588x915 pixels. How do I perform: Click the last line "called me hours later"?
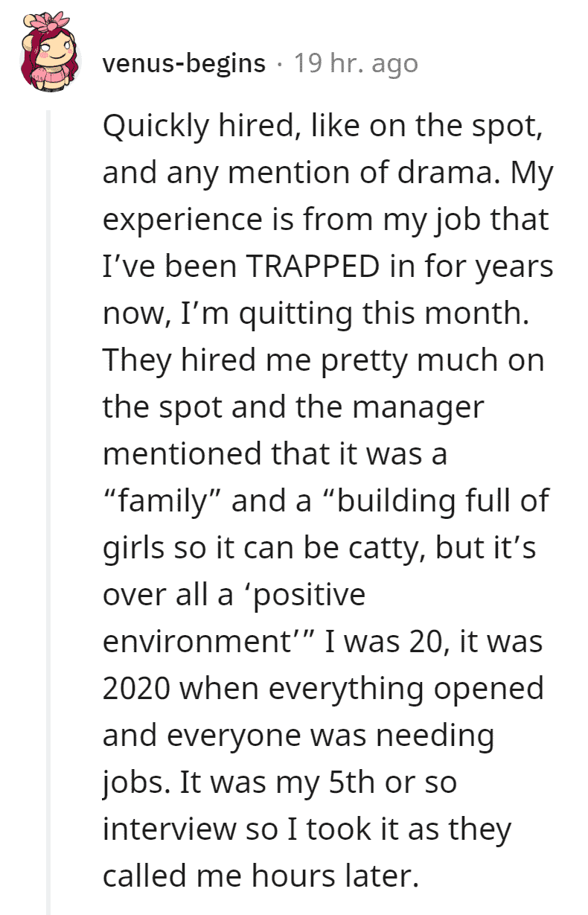click(x=257, y=876)
